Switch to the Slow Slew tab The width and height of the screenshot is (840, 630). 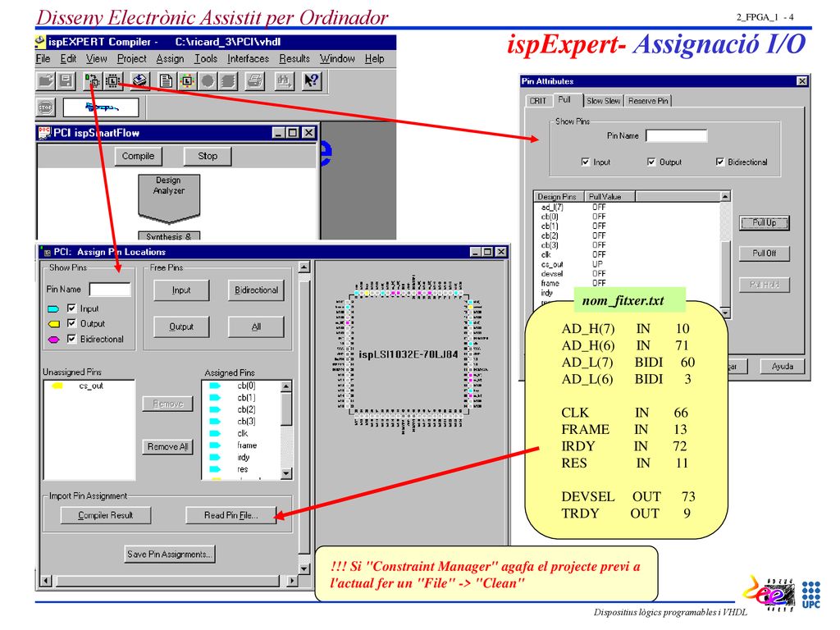click(603, 101)
